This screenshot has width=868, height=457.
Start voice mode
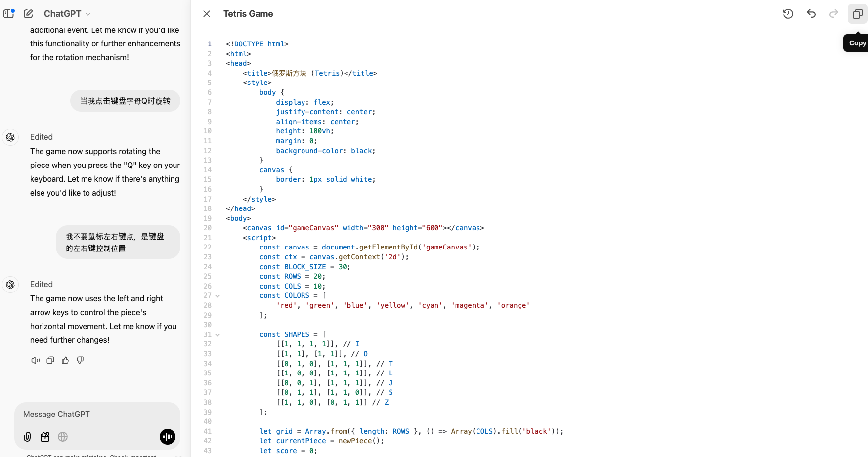click(168, 437)
